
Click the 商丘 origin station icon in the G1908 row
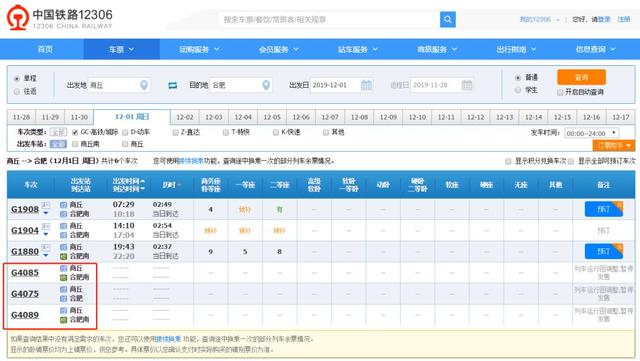(63, 205)
